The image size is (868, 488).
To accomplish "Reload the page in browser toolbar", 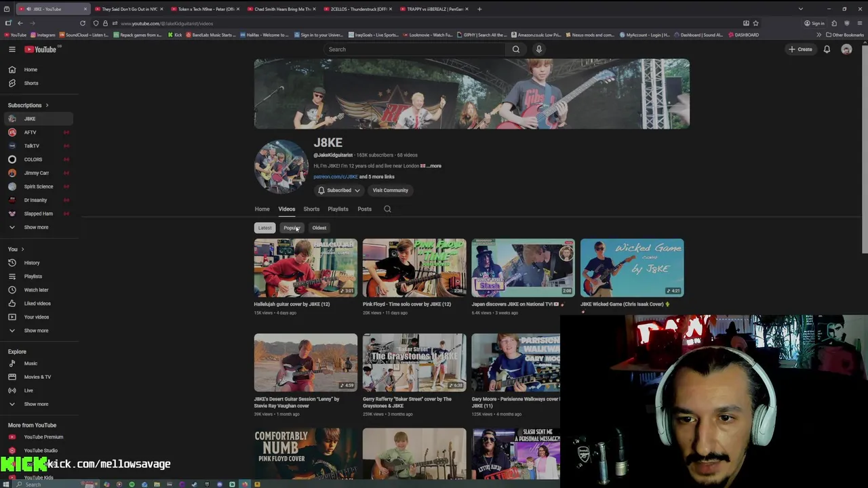I will coord(83,23).
